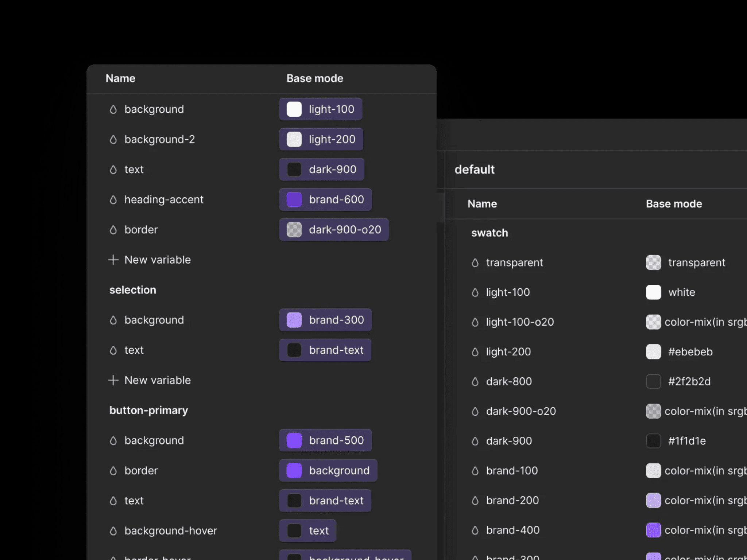Click the drop icon next to brand-100
This screenshot has height=560, width=747.
click(x=475, y=471)
